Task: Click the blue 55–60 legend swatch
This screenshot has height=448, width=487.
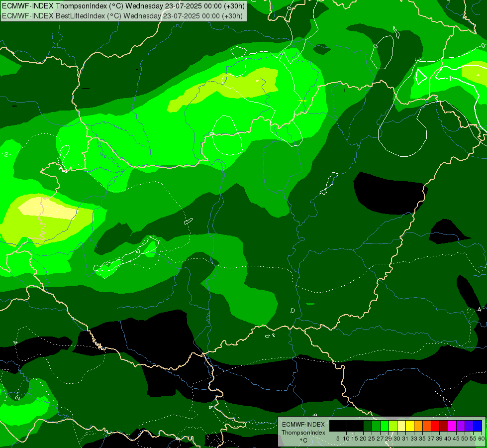Action: [x=478, y=426]
